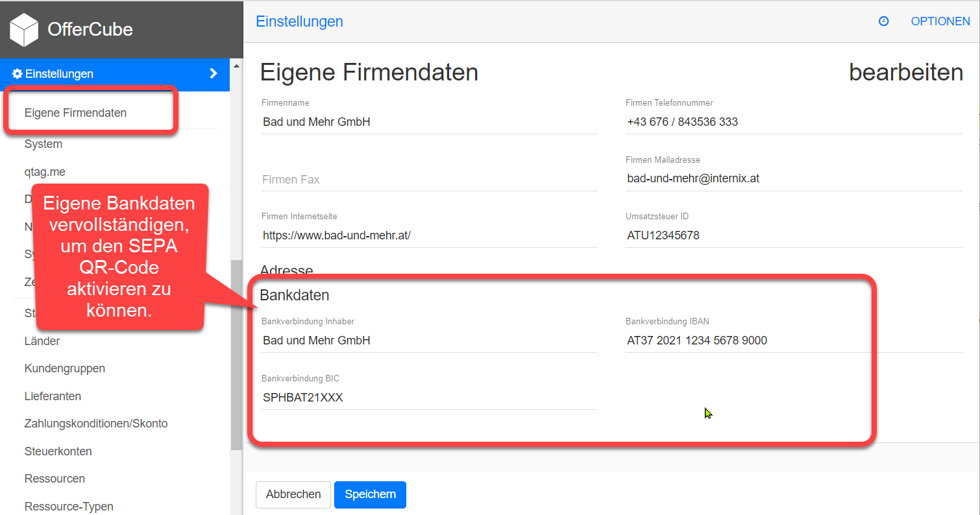Viewport: 980px width, 515px height.
Task: Click the bearbeiten heading text
Action: [906, 73]
